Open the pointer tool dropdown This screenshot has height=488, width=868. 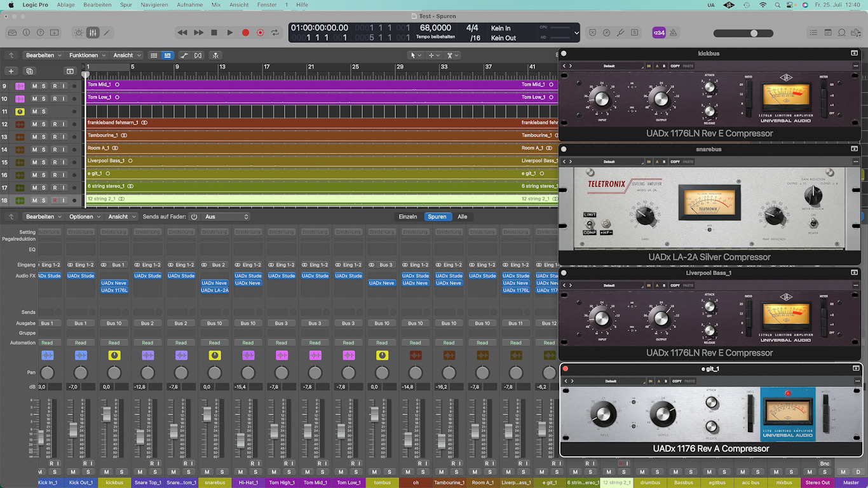[x=415, y=55]
